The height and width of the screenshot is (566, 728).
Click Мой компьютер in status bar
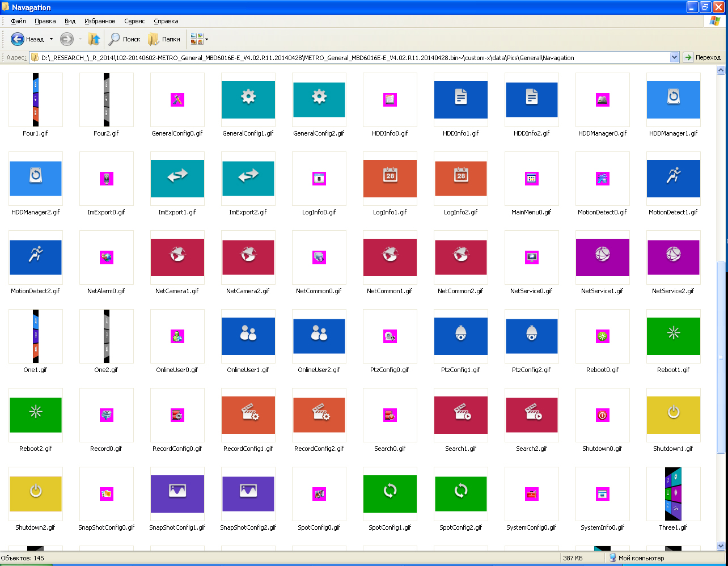click(636, 558)
